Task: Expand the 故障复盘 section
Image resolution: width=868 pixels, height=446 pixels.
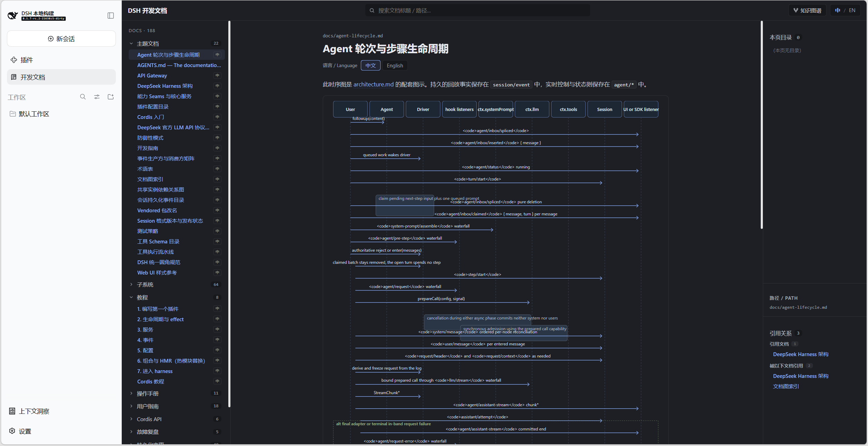Action: (177, 432)
